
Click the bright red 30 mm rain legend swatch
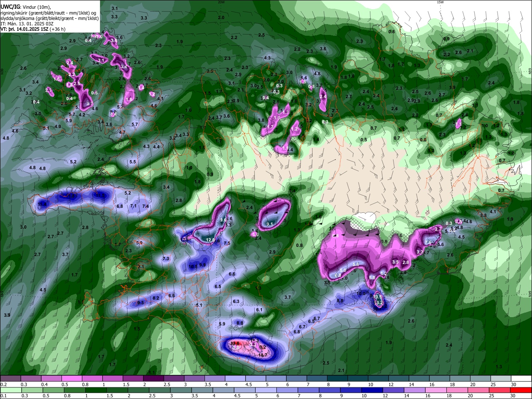pyautogui.click(x=521, y=390)
